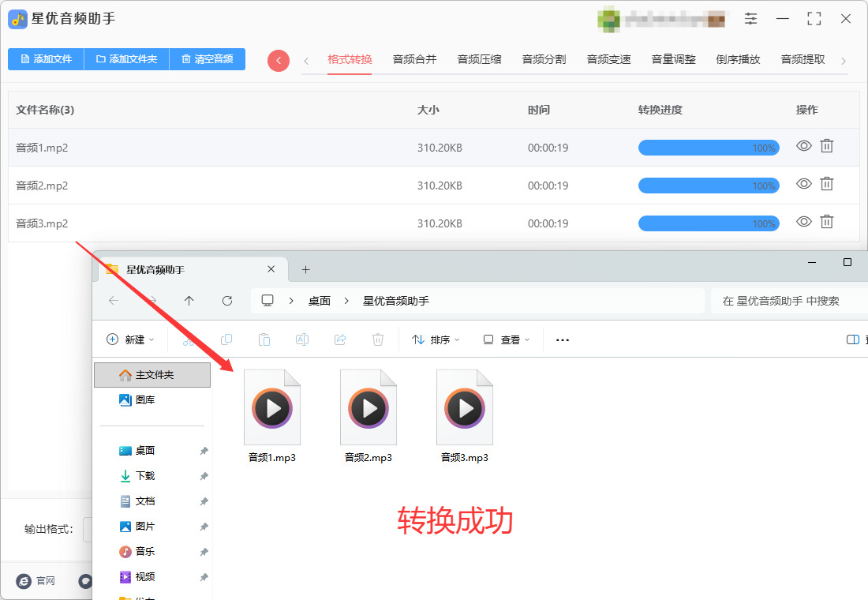Click the progress bar for 音频2.mp2
The width and height of the screenshot is (868, 600).
coord(709,186)
